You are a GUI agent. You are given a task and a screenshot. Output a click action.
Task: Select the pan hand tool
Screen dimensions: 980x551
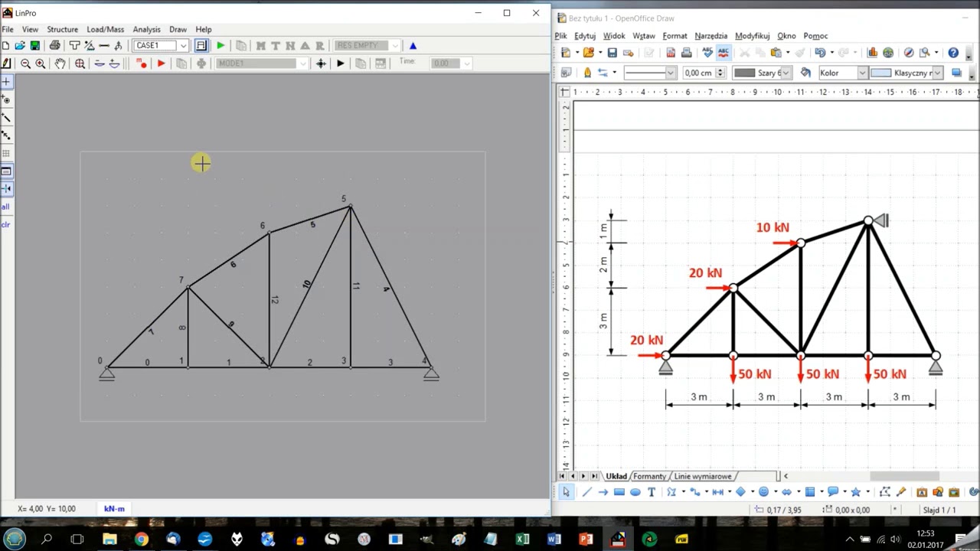(60, 64)
